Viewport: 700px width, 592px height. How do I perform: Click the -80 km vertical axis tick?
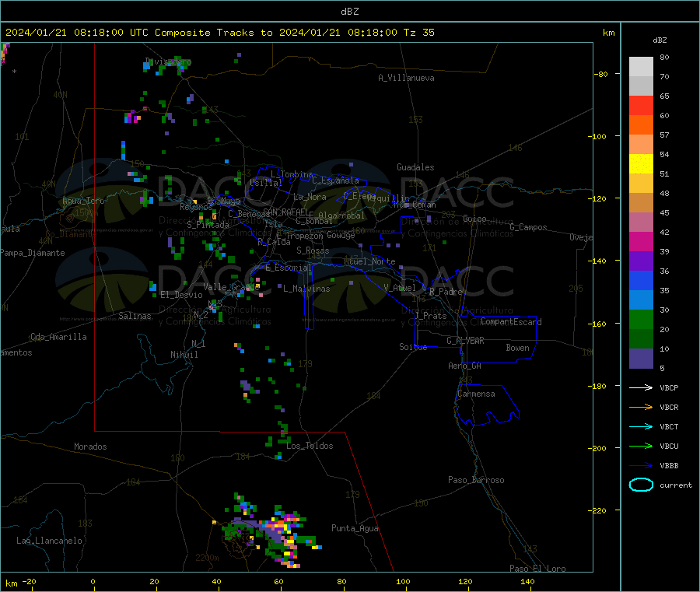[600, 74]
